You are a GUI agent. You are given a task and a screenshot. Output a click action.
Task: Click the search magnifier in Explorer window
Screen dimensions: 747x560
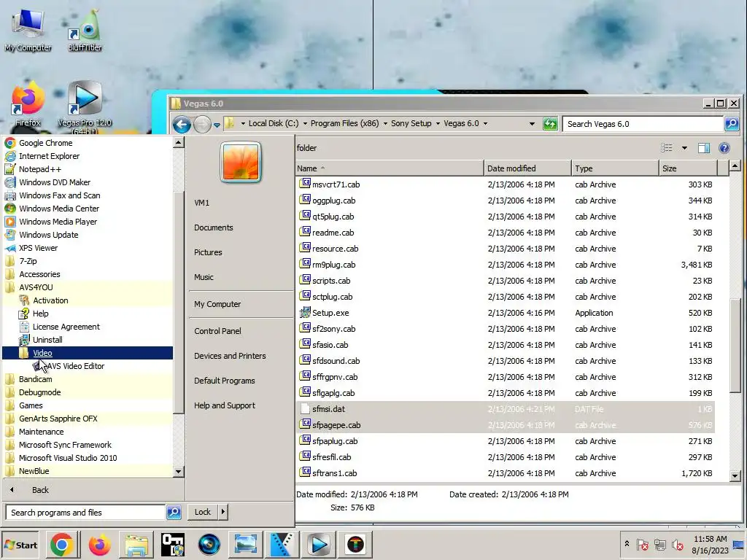click(732, 124)
